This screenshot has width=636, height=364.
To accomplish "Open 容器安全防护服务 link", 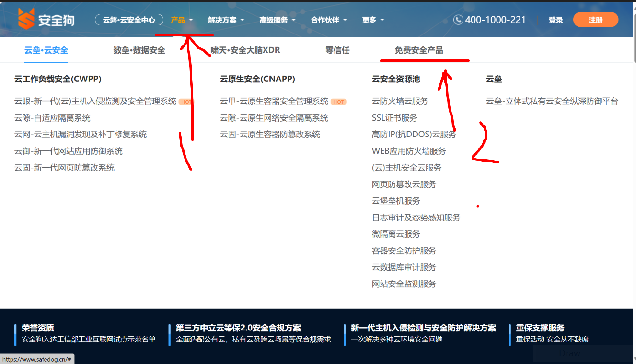I will [x=404, y=250].
